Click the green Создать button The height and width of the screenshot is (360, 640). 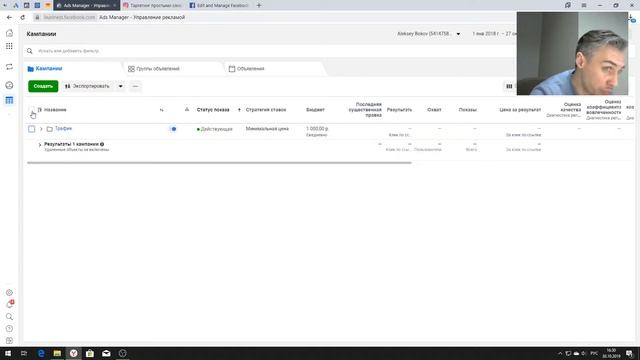coord(43,86)
